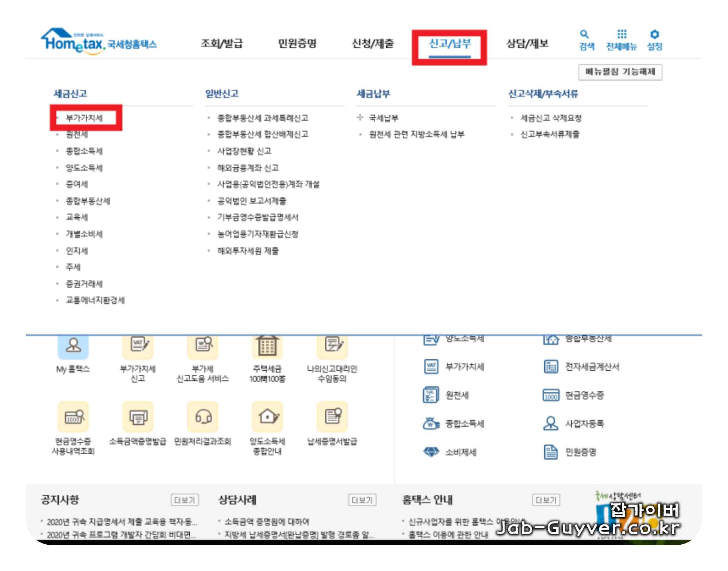Screen dimensions: 728x571
Task: Click the My 홈택스 person icon
Action: pos(73,346)
